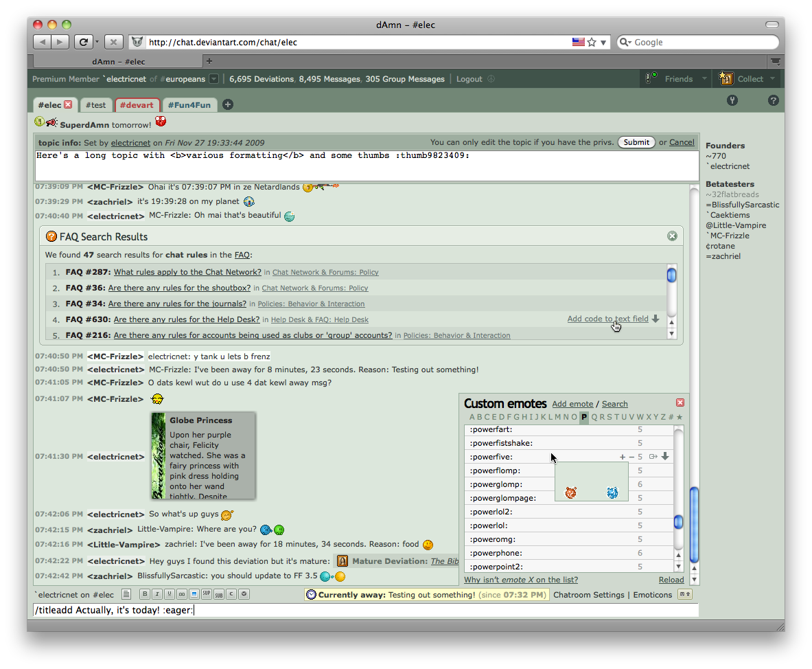Reload the custom emotes list
This screenshot has height=669, width=812.
point(671,579)
